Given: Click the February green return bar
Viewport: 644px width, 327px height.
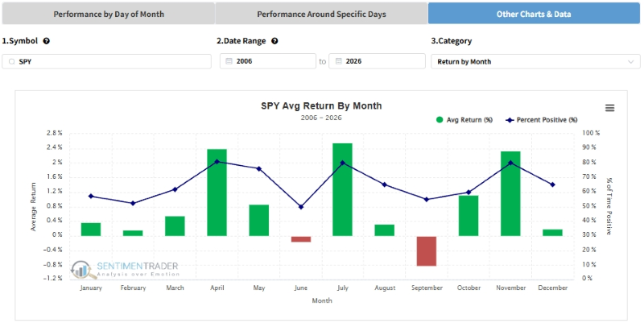Looking at the screenshot, I should [133, 233].
